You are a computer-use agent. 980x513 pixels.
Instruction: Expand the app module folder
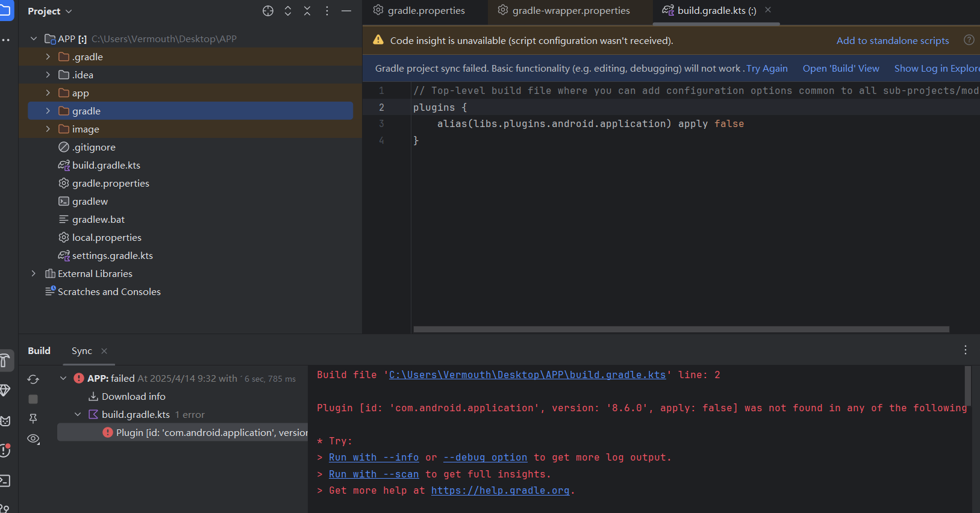pyautogui.click(x=48, y=93)
